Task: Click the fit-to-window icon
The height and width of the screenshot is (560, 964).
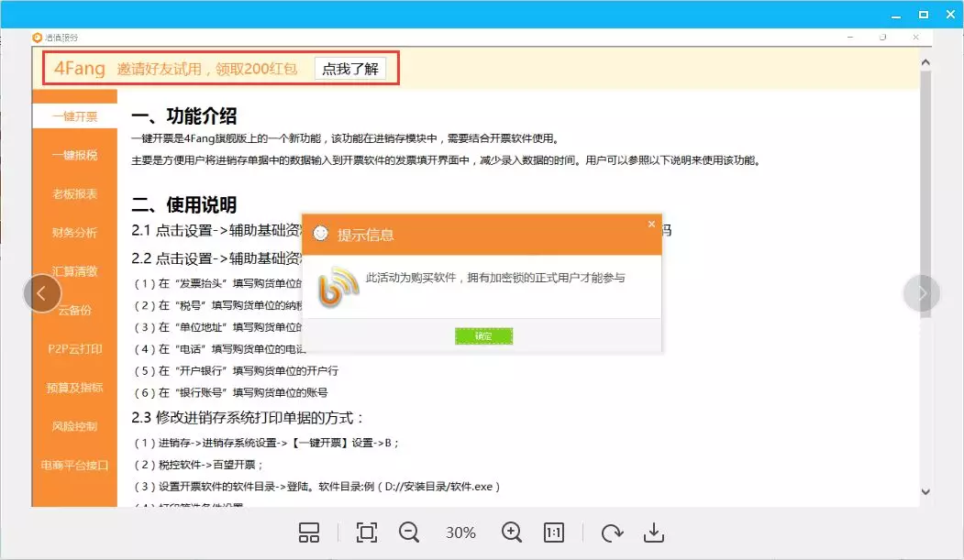Action: (366, 533)
